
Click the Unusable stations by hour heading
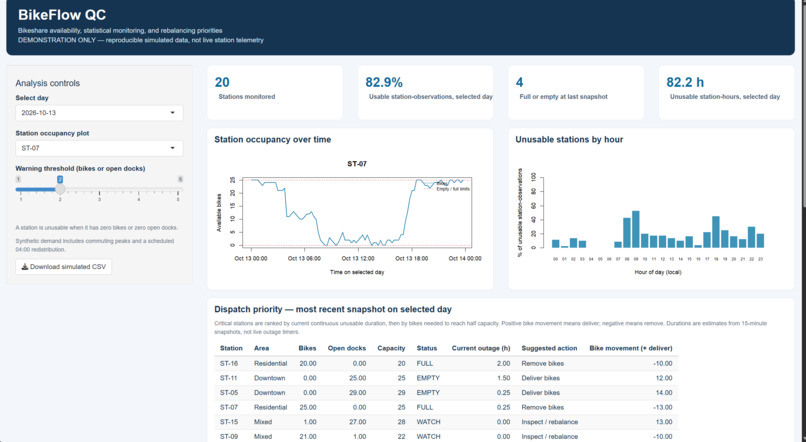[x=569, y=139]
